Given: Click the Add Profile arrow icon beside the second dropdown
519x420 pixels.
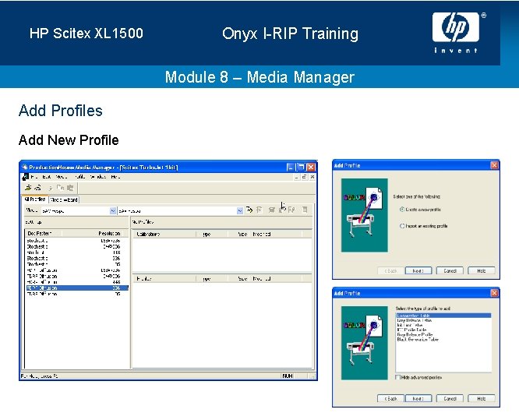Looking at the screenshot, I should click(249, 210).
